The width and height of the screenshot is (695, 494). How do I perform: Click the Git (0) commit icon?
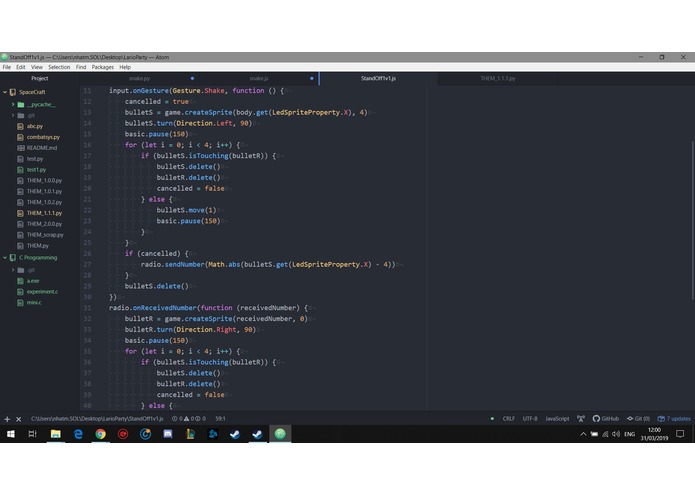[630, 419]
